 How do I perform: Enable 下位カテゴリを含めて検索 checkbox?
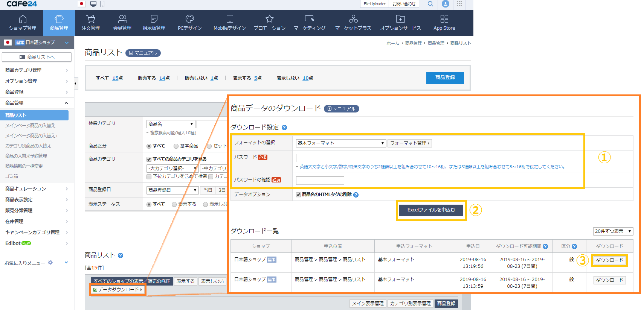coord(149,176)
